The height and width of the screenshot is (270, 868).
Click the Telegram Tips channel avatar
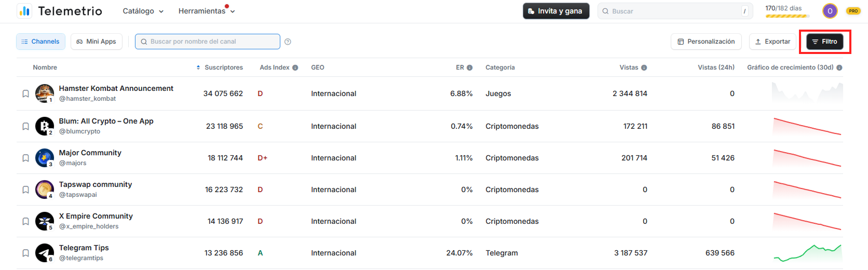pyautogui.click(x=44, y=253)
